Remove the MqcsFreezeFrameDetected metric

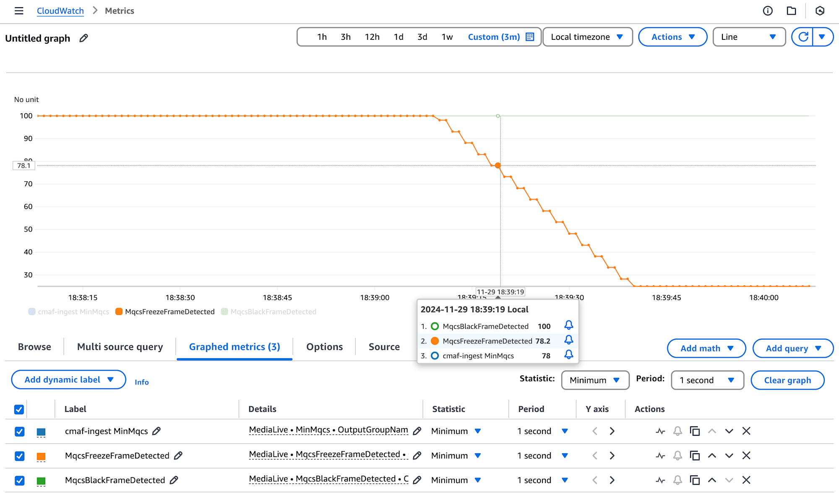pyautogui.click(x=746, y=455)
